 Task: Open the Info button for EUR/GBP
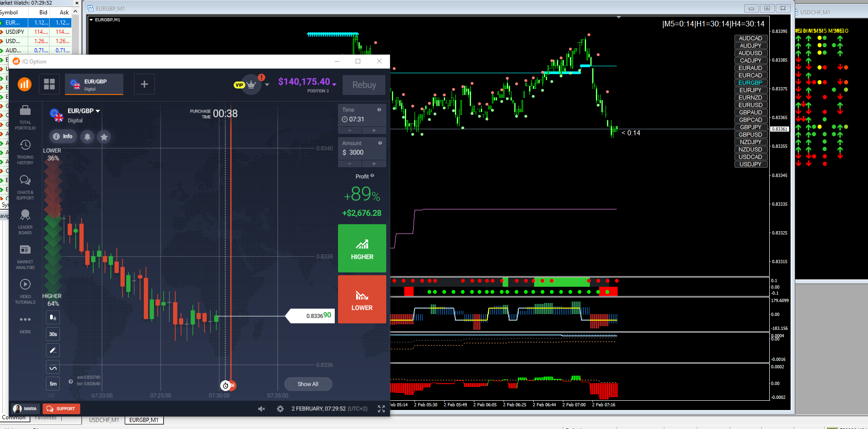tap(63, 137)
